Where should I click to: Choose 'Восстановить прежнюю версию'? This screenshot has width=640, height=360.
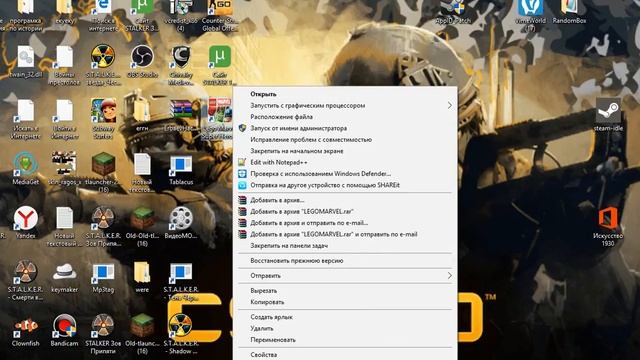click(345, 260)
